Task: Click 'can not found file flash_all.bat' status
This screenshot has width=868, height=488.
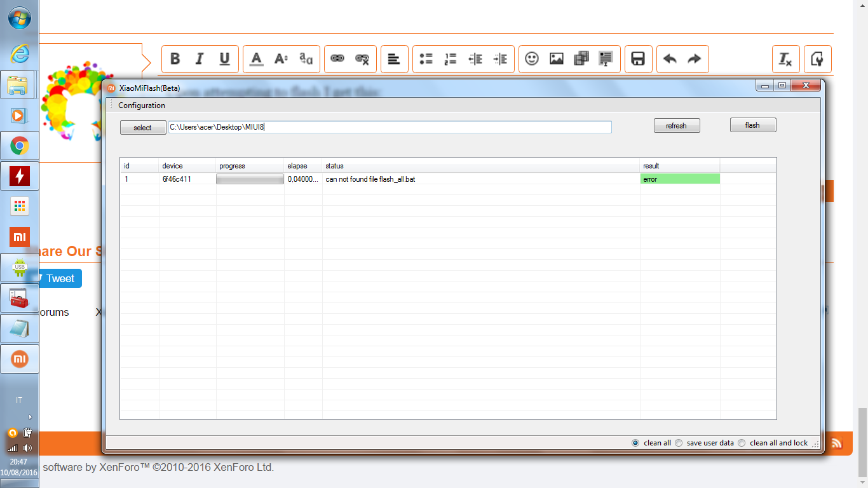Action: (370, 179)
